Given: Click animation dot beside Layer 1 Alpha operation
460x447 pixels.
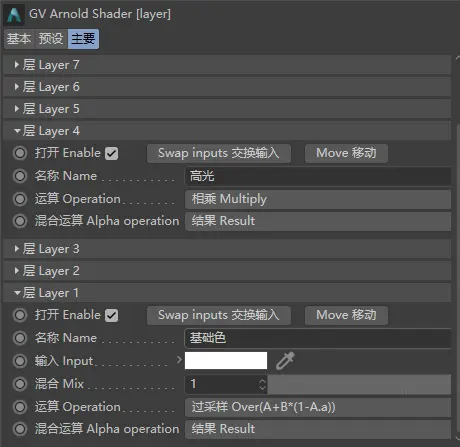Looking at the screenshot, I should (x=20, y=429).
